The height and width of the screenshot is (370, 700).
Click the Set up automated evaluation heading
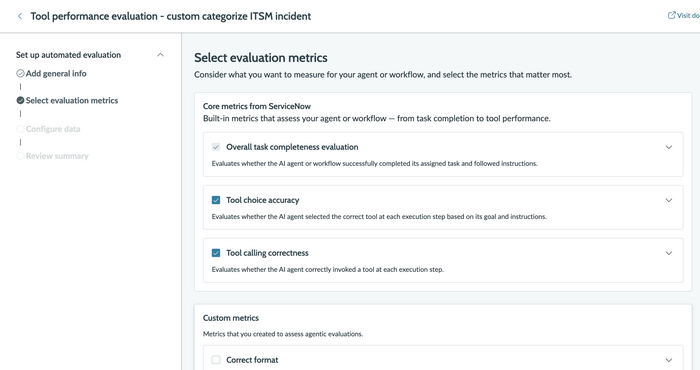[68, 55]
